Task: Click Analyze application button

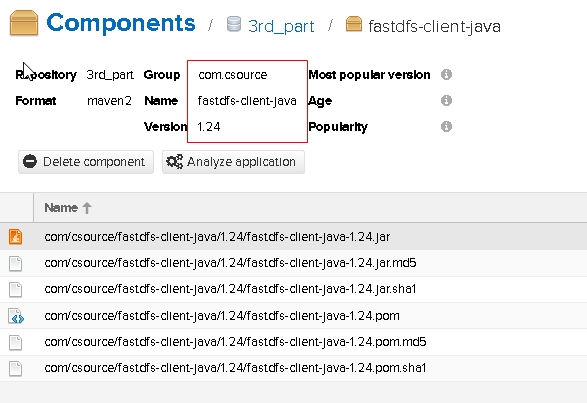Action: pos(233,162)
